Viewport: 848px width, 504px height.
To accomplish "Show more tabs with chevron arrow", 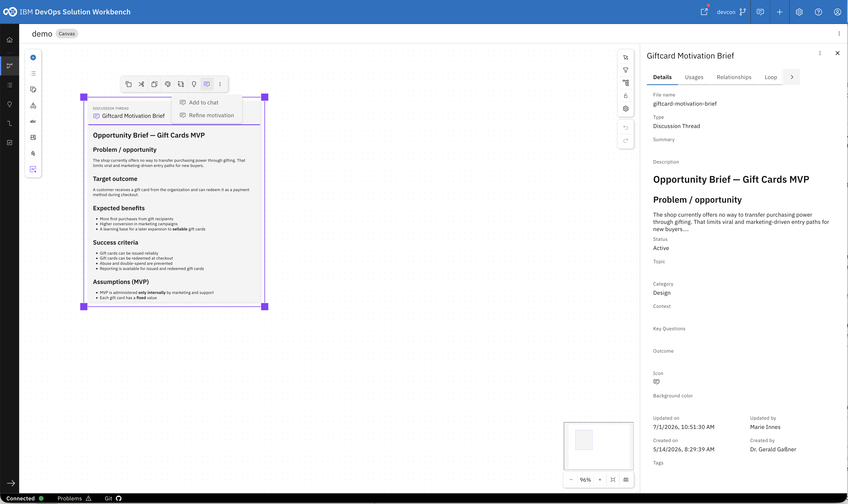I will (792, 77).
